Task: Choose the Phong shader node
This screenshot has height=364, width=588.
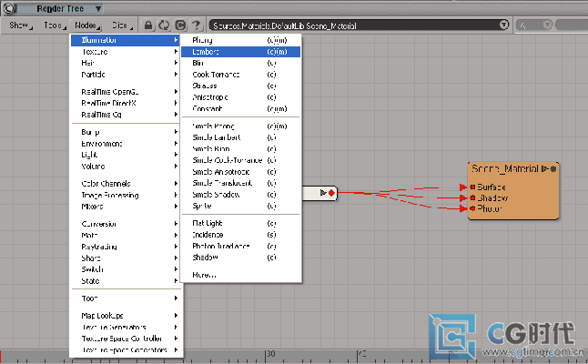Action: tap(240, 40)
